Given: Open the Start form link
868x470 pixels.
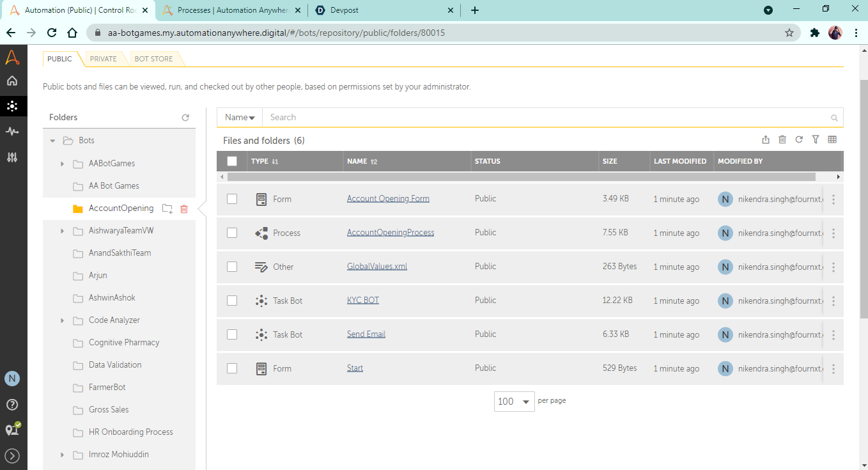Looking at the screenshot, I should 355,368.
